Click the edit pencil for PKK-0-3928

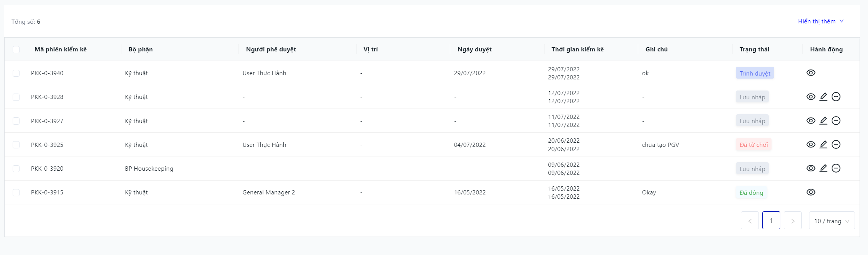823,97
